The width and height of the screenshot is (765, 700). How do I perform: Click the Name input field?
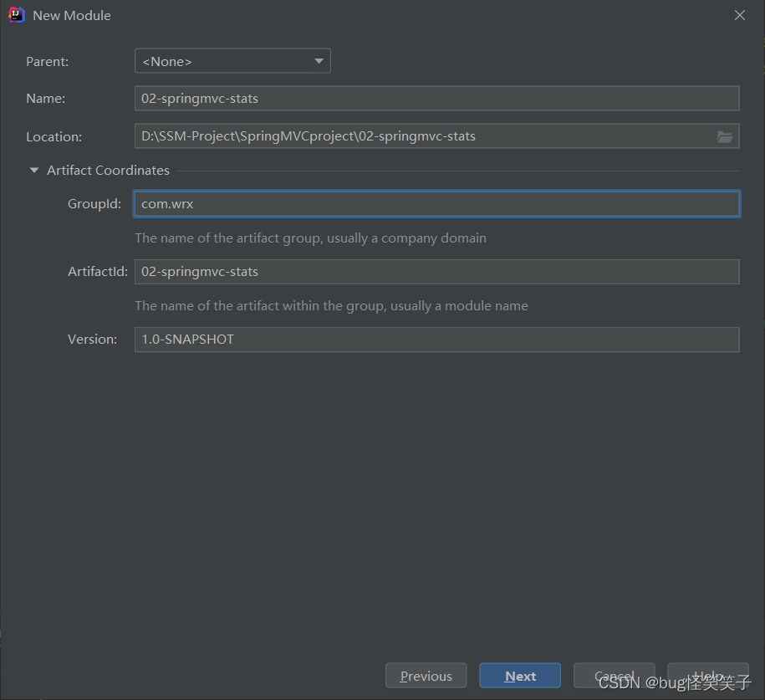pyautogui.click(x=436, y=98)
